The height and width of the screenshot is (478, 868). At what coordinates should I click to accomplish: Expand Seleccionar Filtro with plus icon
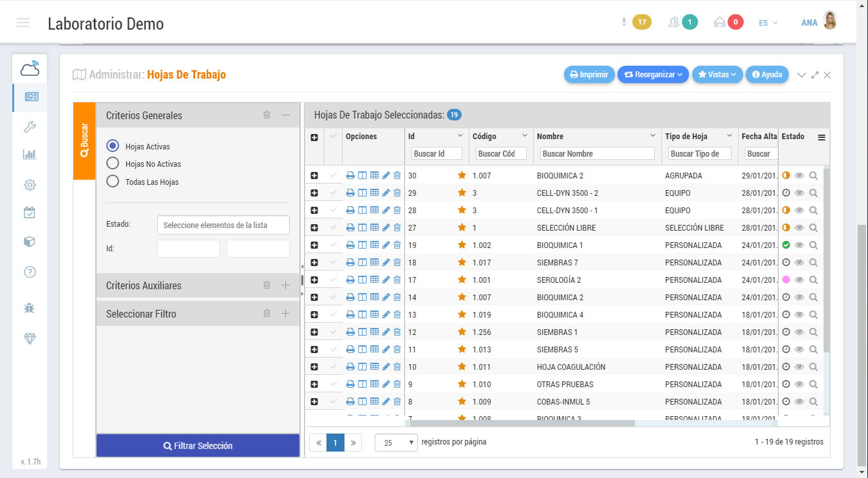coord(286,313)
